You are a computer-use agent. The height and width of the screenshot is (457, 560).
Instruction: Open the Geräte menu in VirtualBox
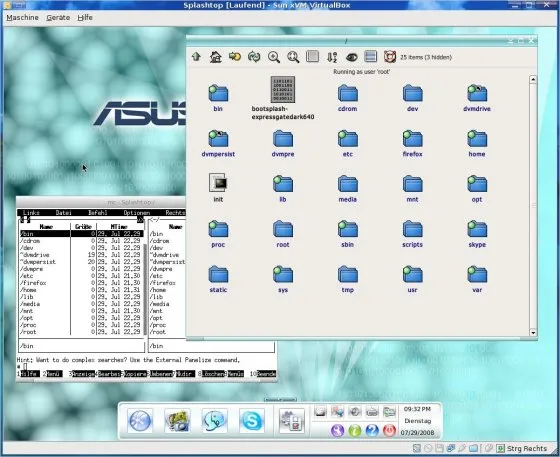click(x=58, y=17)
